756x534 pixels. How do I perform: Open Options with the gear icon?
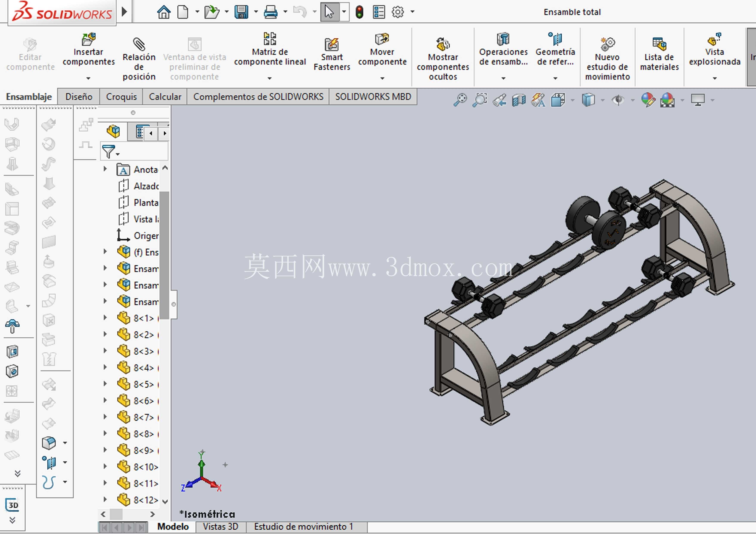[398, 12]
